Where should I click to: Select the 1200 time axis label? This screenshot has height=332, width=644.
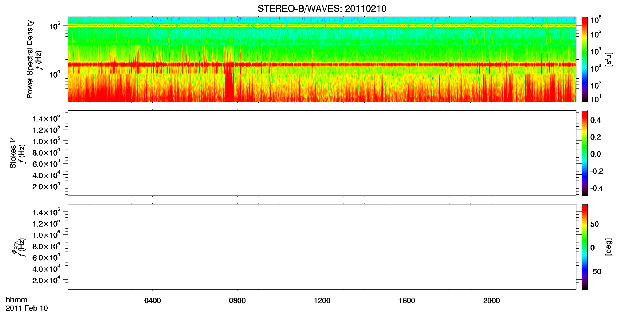tap(322, 301)
